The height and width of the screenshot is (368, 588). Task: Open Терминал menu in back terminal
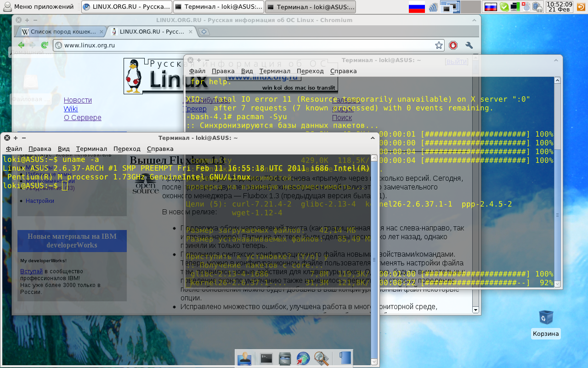pyautogui.click(x=275, y=71)
